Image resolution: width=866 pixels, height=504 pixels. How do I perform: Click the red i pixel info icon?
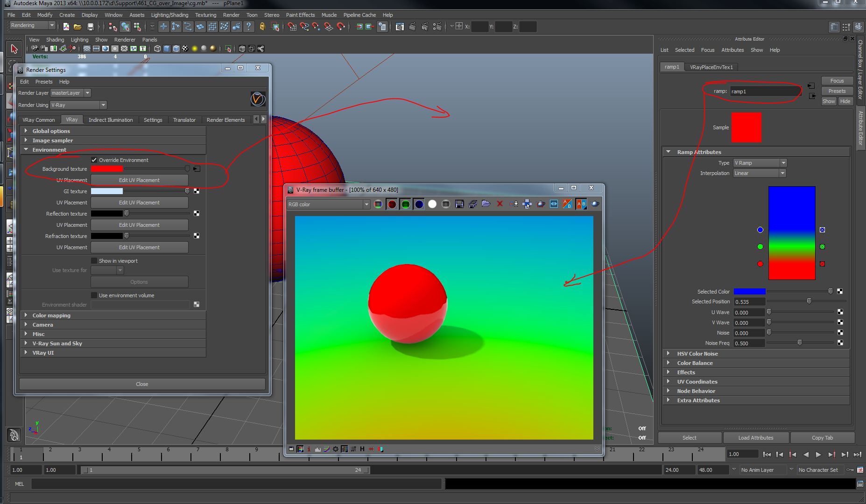click(x=309, y=449)
